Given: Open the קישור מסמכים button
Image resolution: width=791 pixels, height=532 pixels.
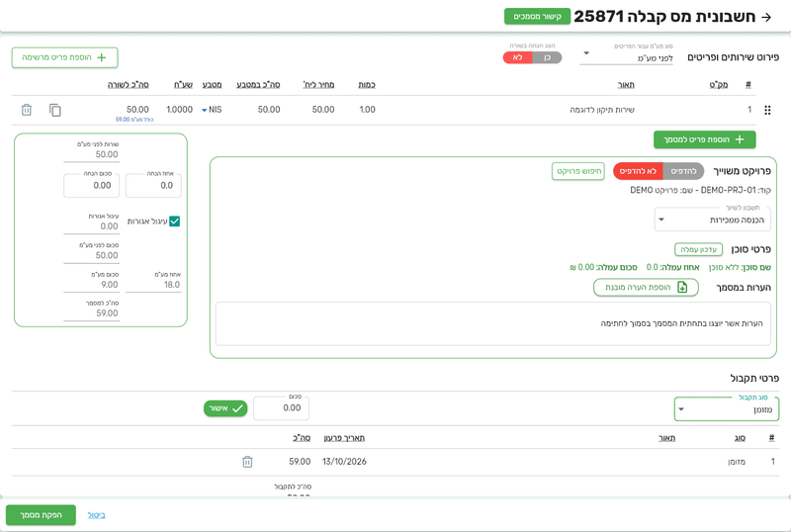Looking at the screenshot, I should point(537,16).
